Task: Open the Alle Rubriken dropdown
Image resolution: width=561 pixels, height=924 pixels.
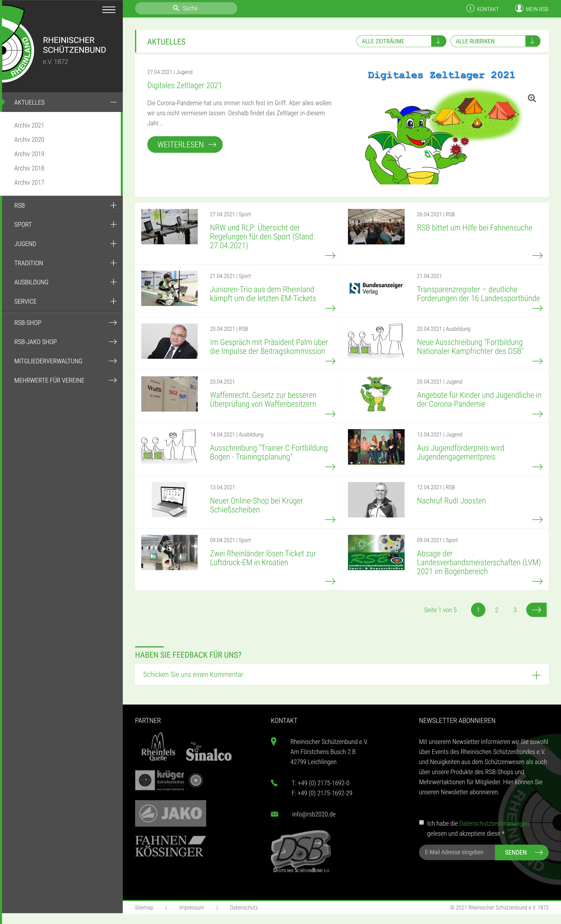Action: (x=495, y=41)
